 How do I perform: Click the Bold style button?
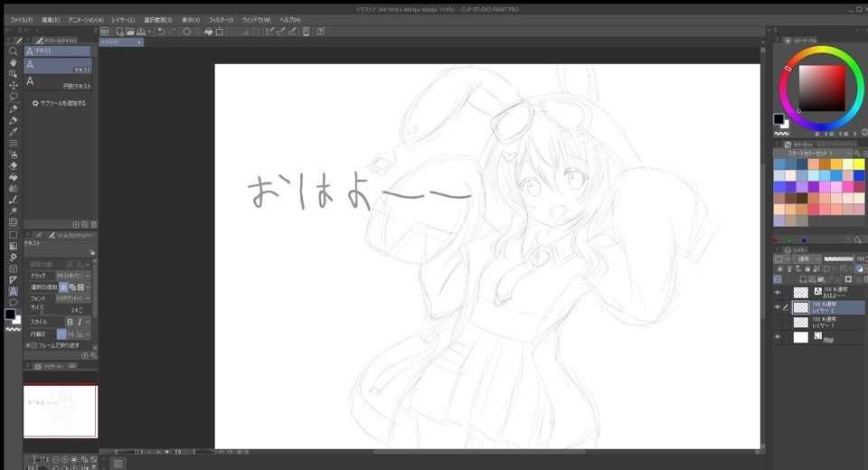(x=70, y=322)
